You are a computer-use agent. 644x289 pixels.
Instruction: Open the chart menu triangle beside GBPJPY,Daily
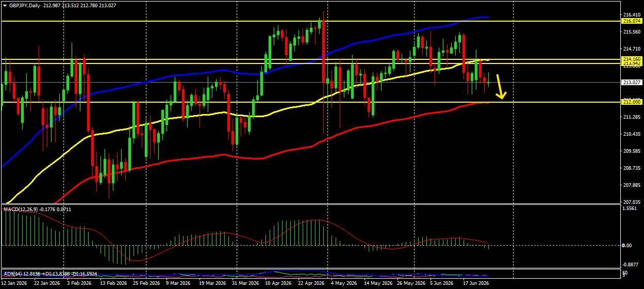[x=5, y=6]
